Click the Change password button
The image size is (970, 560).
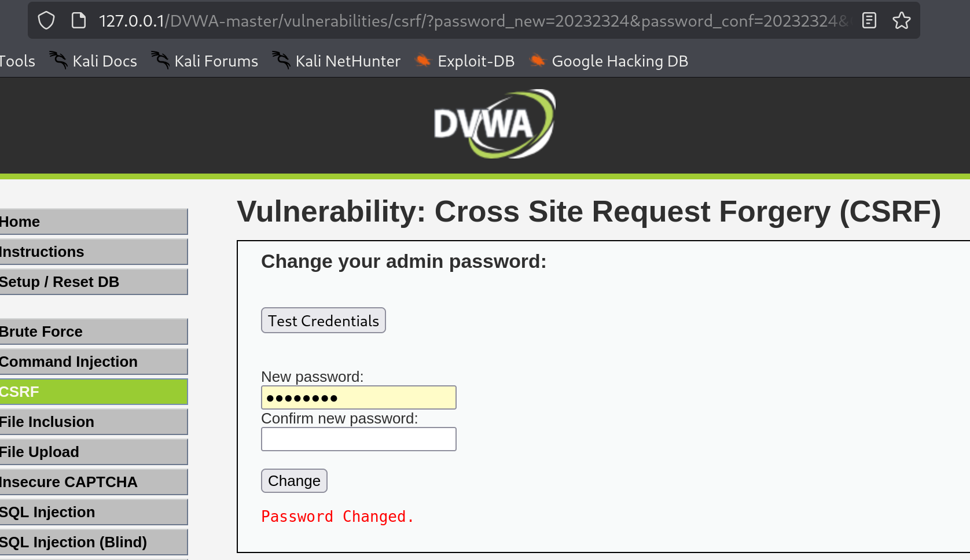(294, 481)
